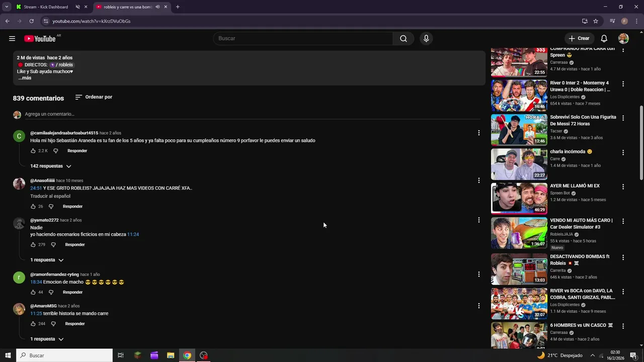Dislike the comment by @ramonfernandez-ry6ng
644x362 pixels.
tap(51, 292)
